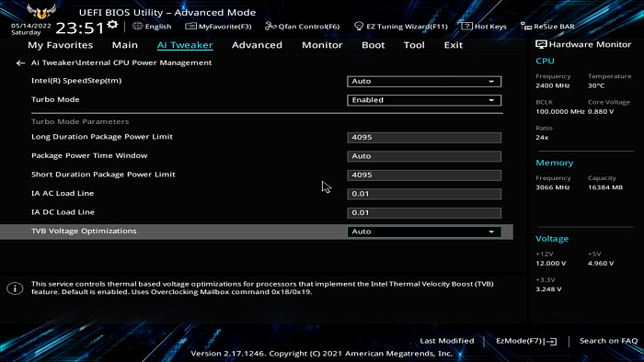This screenshot has width=644, height=362.
Task: Click the 23:51 clock display
Action: point(80,28)
